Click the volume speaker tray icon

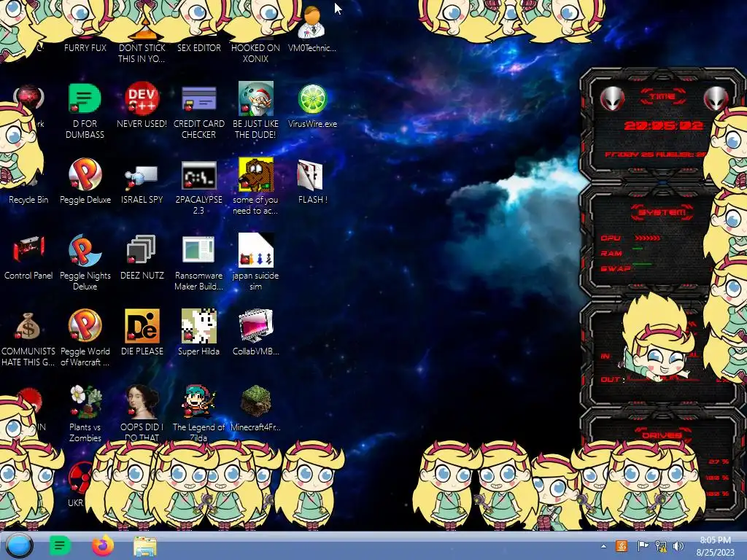point(678,545)
